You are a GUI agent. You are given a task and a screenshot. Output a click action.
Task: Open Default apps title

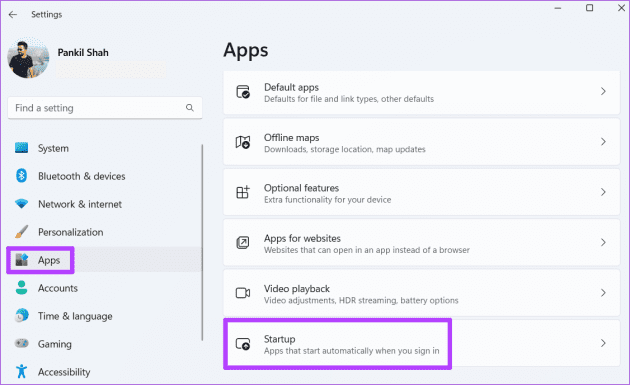tap(291, 87)
